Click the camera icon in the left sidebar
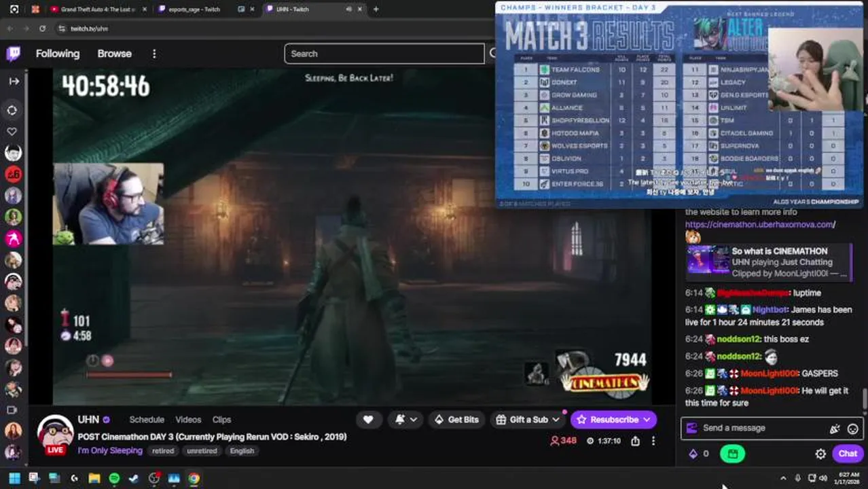868x489 pixels. pyautogui.click(x=12, y=410)
